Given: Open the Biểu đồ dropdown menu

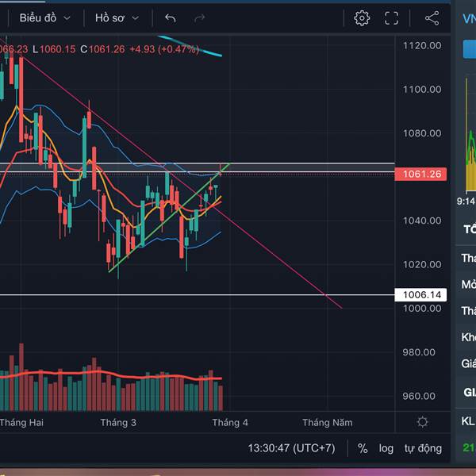Looking at the screenshot, I should pyautogui.click(x=45, y=18).
